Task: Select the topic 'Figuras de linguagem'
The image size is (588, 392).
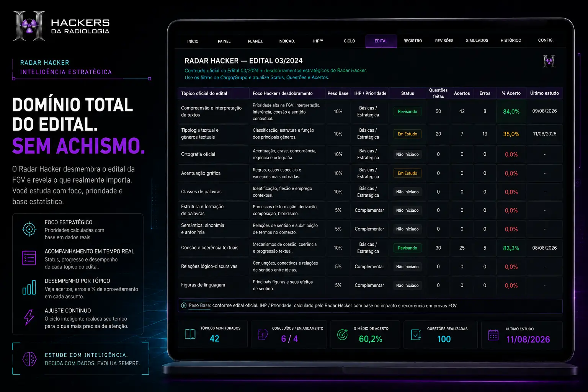Action: coord(203,285)
